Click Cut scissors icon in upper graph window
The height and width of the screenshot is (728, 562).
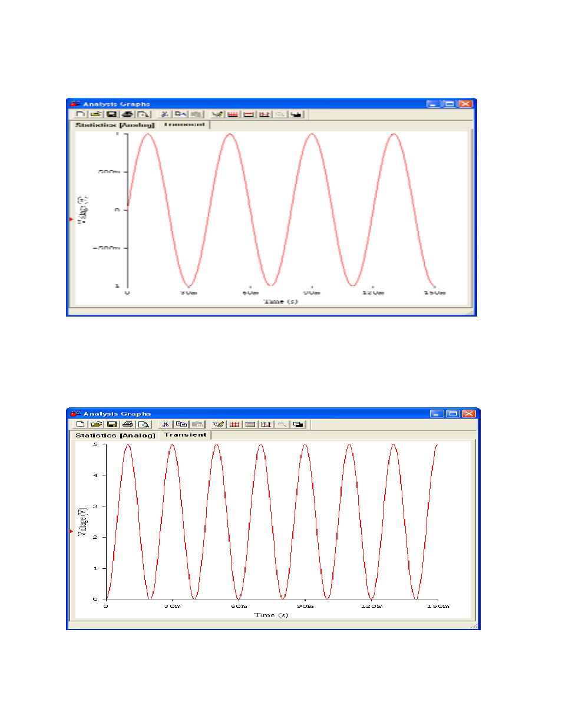[x=165, y=114]
